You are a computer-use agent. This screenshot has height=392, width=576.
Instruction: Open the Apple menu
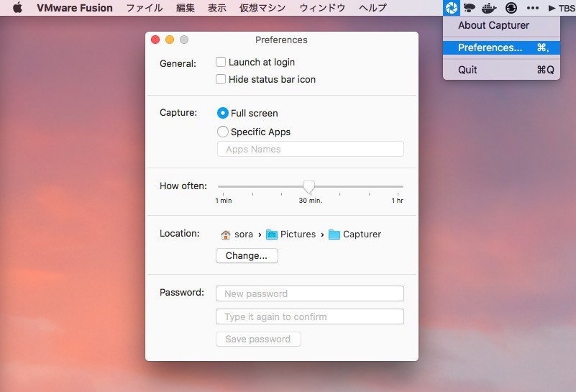17,8
